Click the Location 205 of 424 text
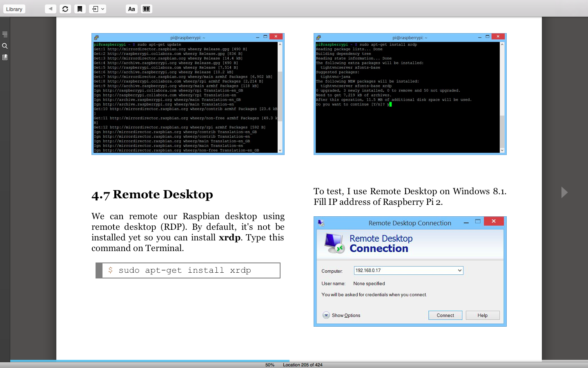588x368 pixels. pos(303,365)
